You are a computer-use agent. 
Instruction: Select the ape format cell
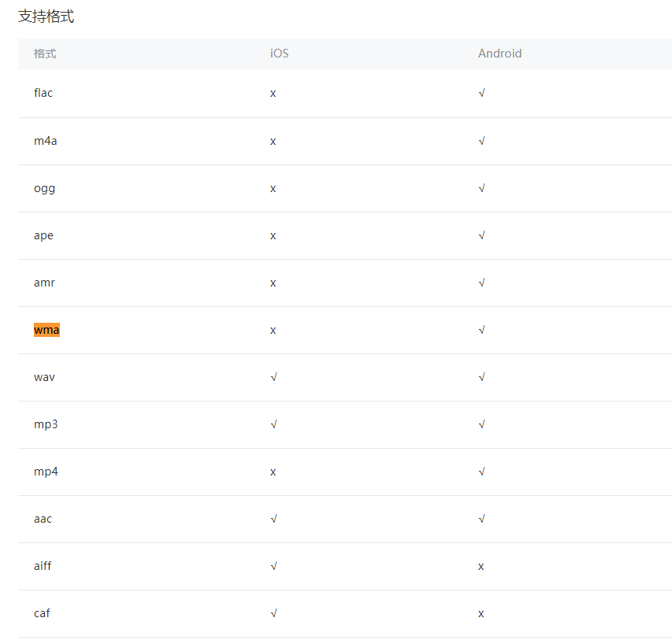(43, 235)
